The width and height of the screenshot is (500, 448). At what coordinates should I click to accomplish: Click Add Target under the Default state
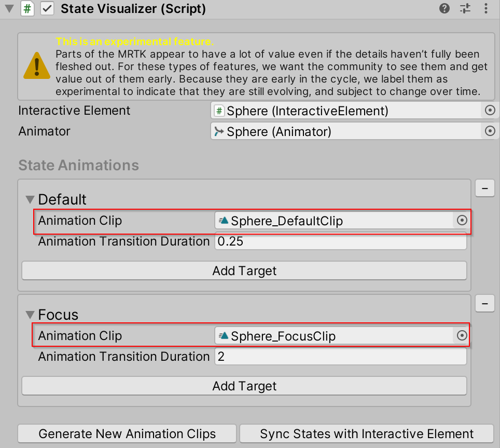tap(244, 270)
